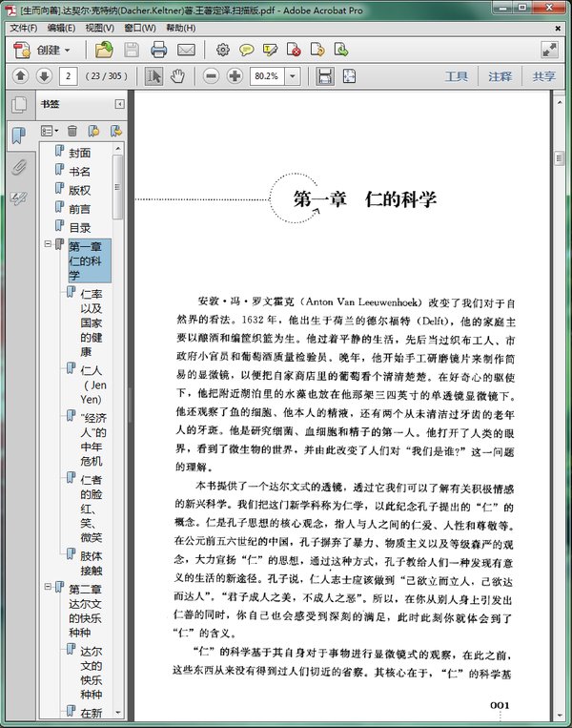The width and height of the screenshot is (572, 728).
Task: Close the document with menu-bar X
Action: coord(558,29)
